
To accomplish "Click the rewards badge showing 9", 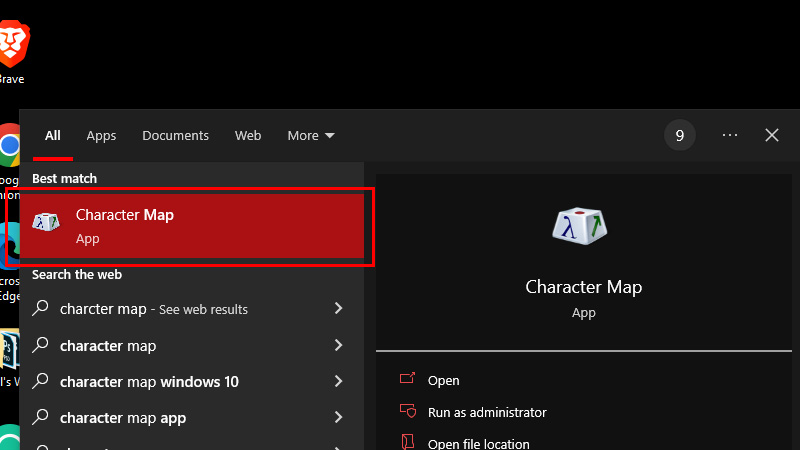I will [x=680, y=135].
